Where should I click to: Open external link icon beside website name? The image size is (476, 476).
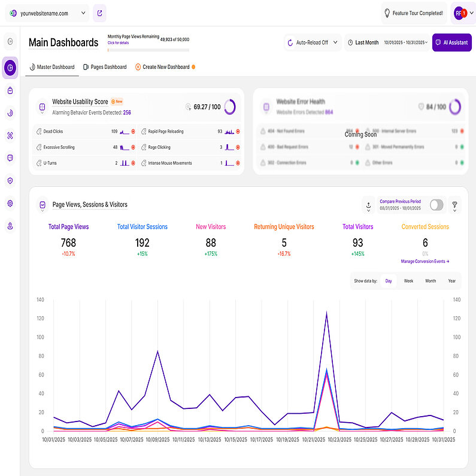pos(99,13)
